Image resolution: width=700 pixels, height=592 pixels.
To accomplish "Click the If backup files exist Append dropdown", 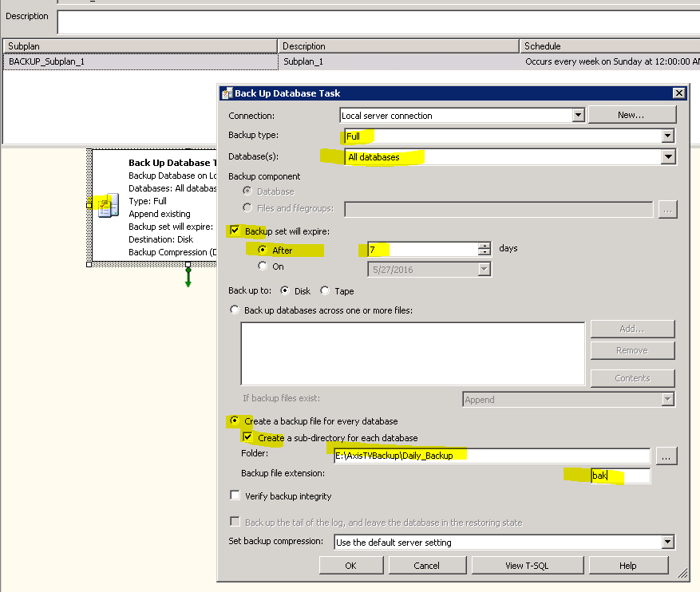I will [569, 399].
